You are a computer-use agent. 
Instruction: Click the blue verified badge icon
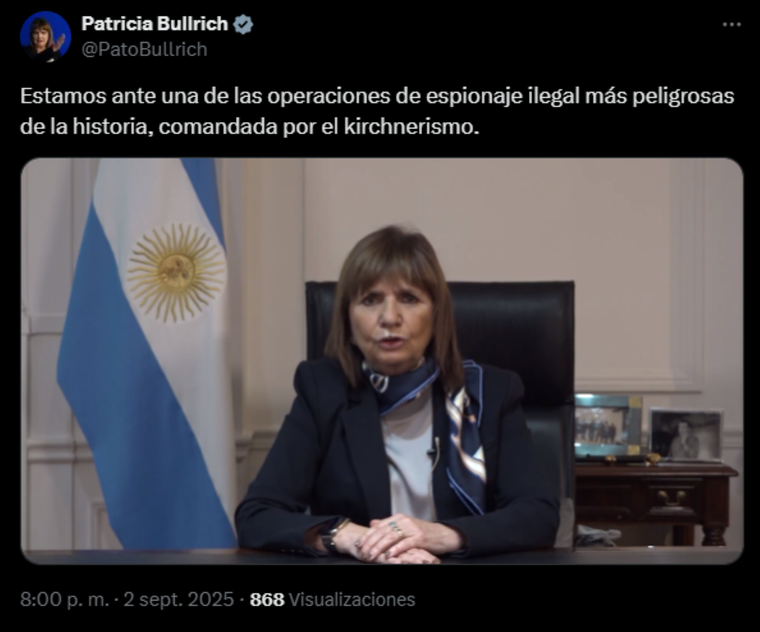coord(243,24)
